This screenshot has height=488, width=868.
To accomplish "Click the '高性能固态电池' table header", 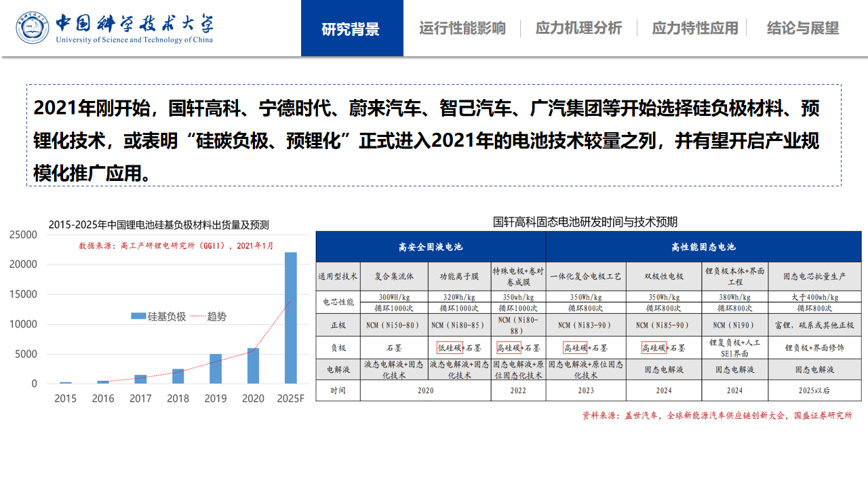I will point(703,247).
